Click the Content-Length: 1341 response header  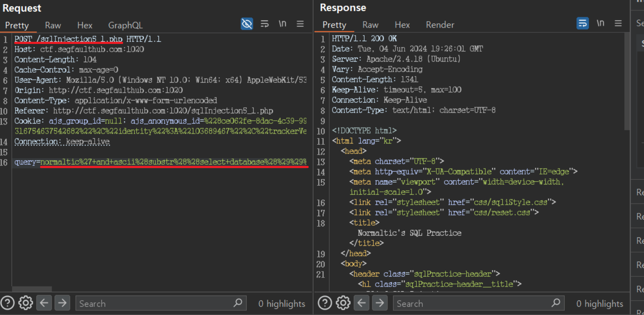point(375,79)
